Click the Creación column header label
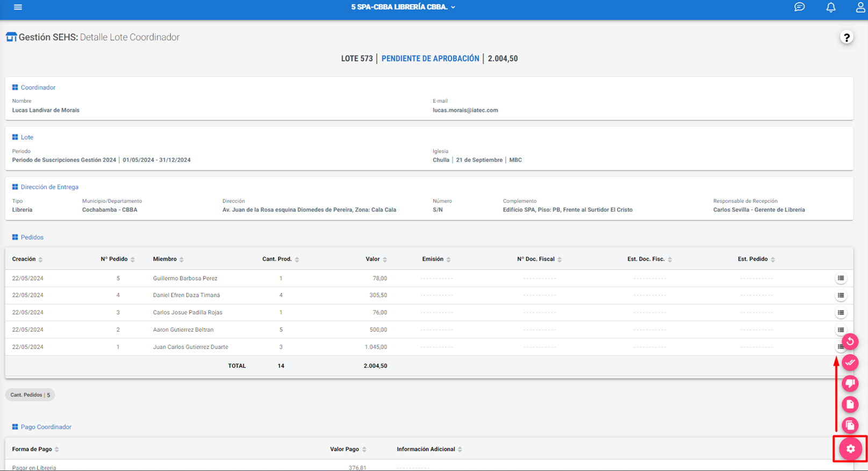Image resolution: width=868 pixels, height=471 pixels. (x=24, y=259)
